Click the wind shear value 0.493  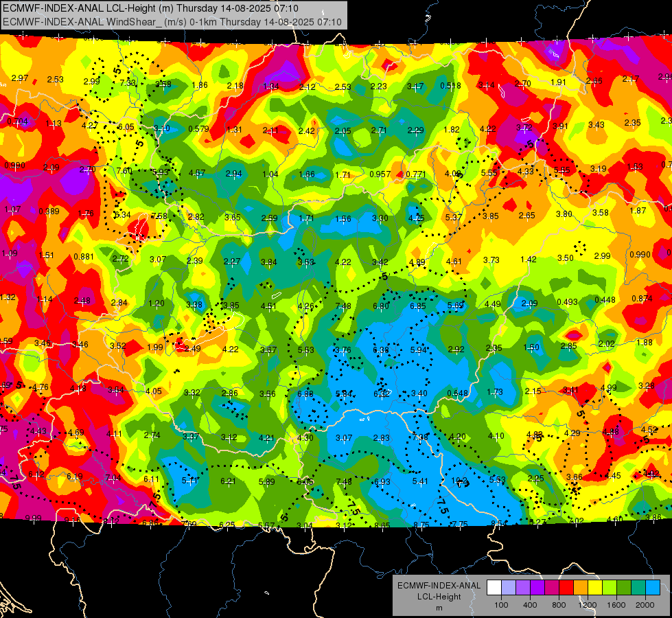[567, 302]
